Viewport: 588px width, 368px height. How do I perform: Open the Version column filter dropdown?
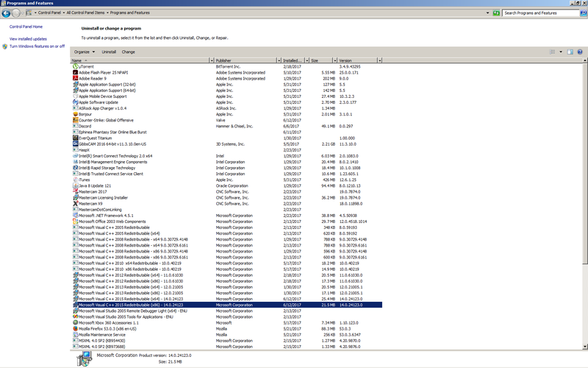click(x=379, y=60)
